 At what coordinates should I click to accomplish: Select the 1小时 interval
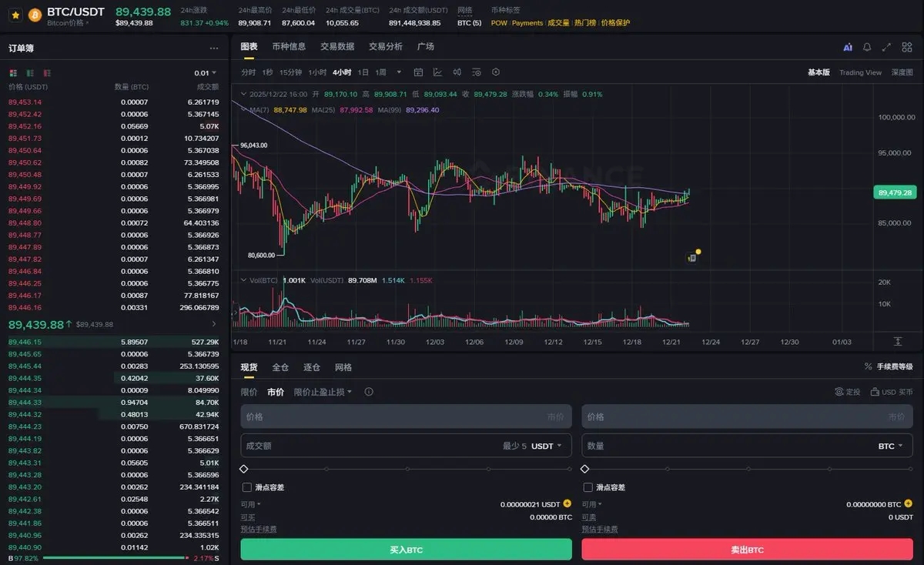click(x=317, y=72)
